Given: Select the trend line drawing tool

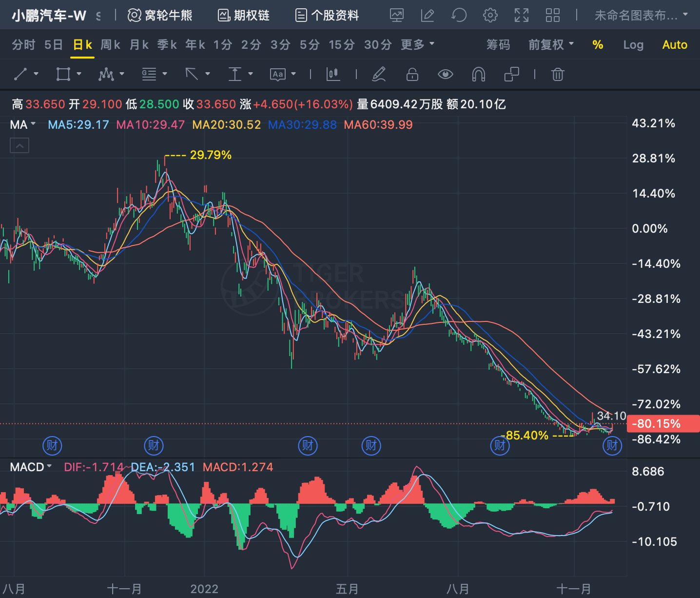Looking at the screenshot, I should tap(20, 74).
